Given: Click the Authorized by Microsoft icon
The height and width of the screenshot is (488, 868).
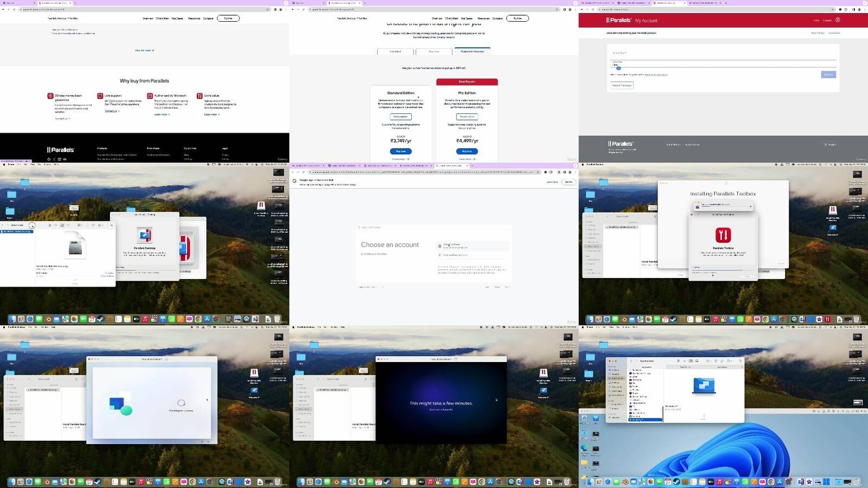Looking at the screenshot, I should [x=150, y=96].
